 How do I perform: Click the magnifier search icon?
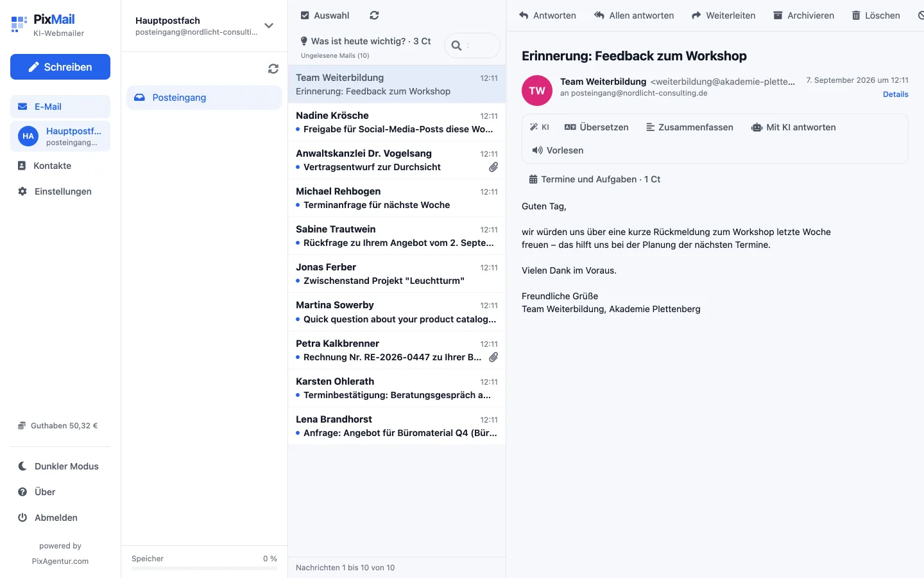tap(456, 46)
